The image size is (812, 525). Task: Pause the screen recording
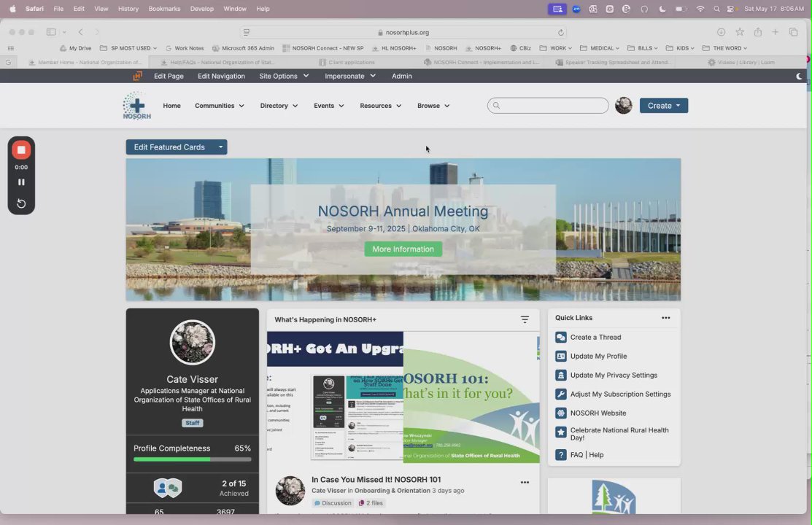click(x=21, y=182)
